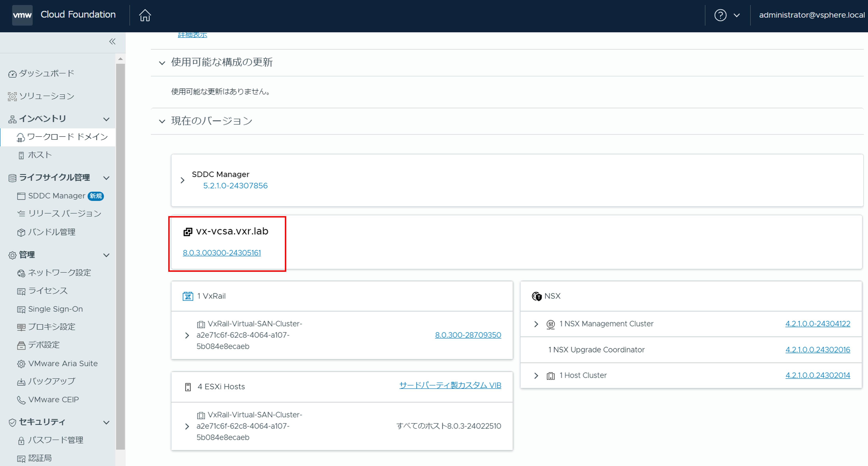Screen dimensions: 868x466
Task: Select Workload Domain in sidebar
Action: click(58, 137)
